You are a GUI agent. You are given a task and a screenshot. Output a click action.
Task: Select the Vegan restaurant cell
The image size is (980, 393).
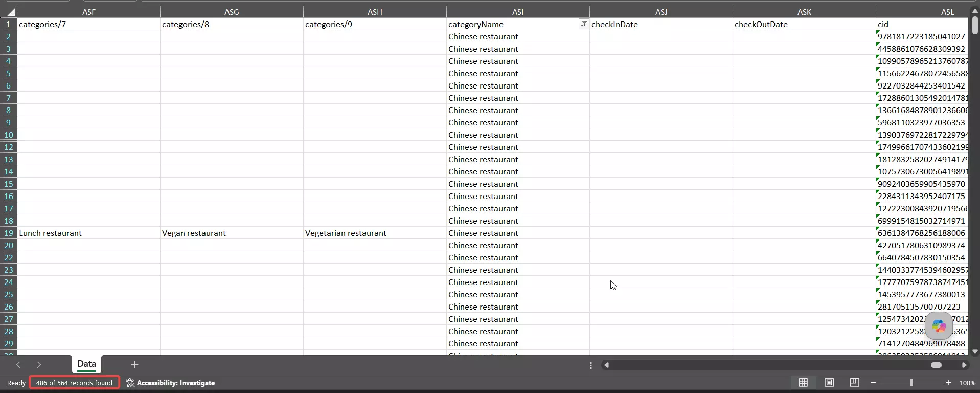pos(232,233)
